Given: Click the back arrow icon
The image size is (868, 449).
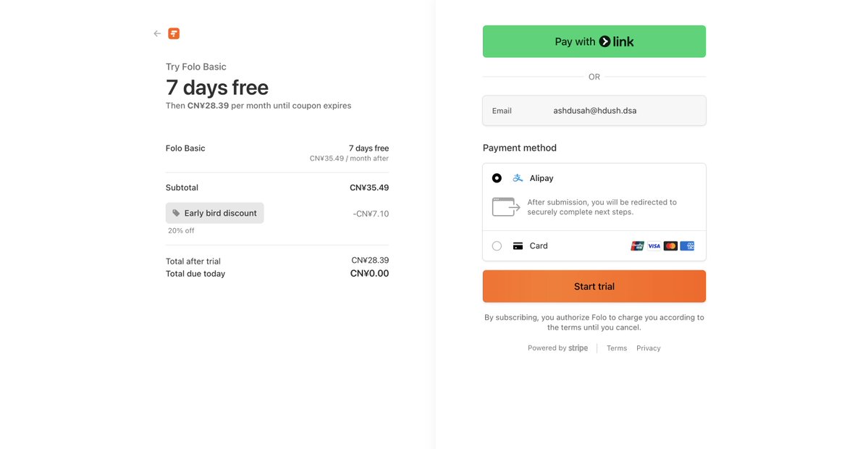Looking at the screenshot, I should [157, 33].
